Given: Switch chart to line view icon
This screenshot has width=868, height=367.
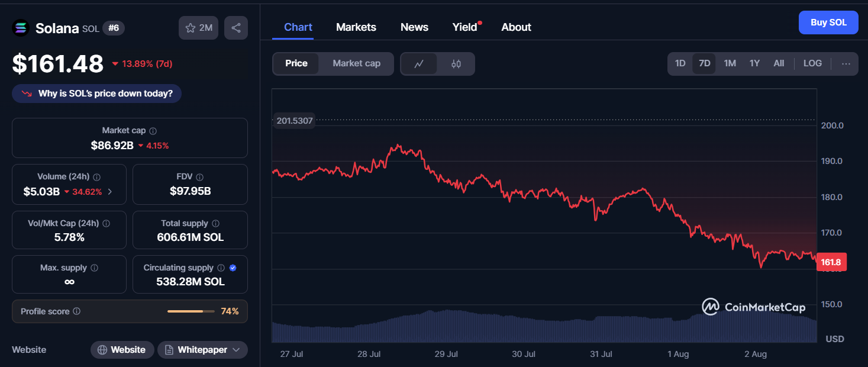Looking at the screenshot, I should 419,64.
